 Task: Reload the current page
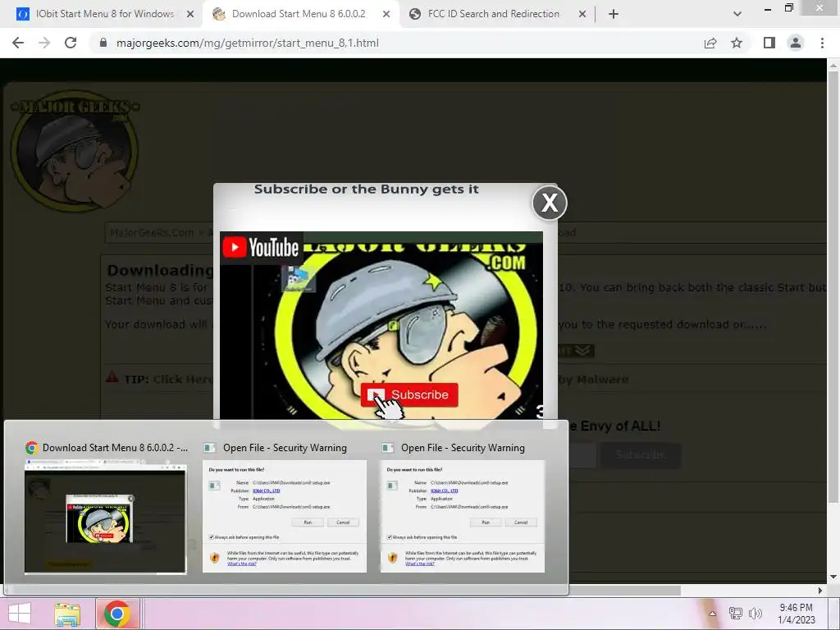[71, 43]
